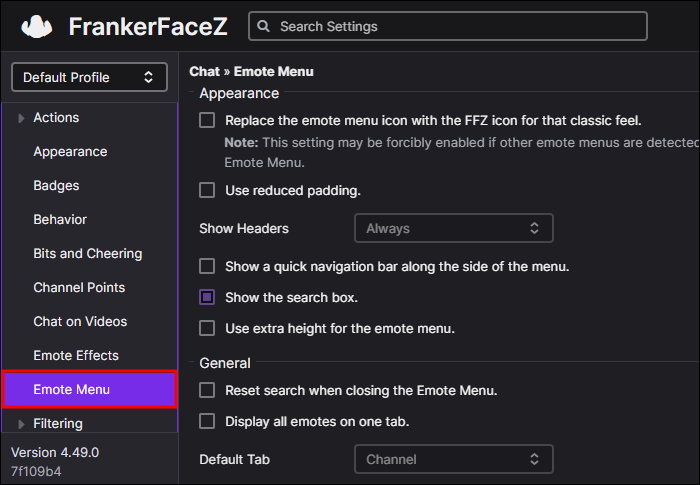
Task: Click the FrankerFaceZ logo icon
Action: (x=37, y=27)
